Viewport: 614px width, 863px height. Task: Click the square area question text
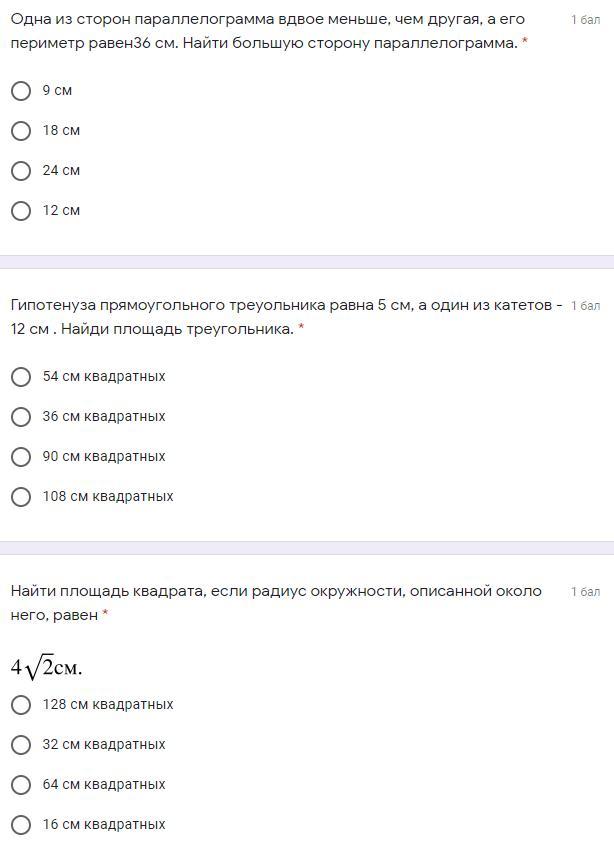tap(276, 602)
